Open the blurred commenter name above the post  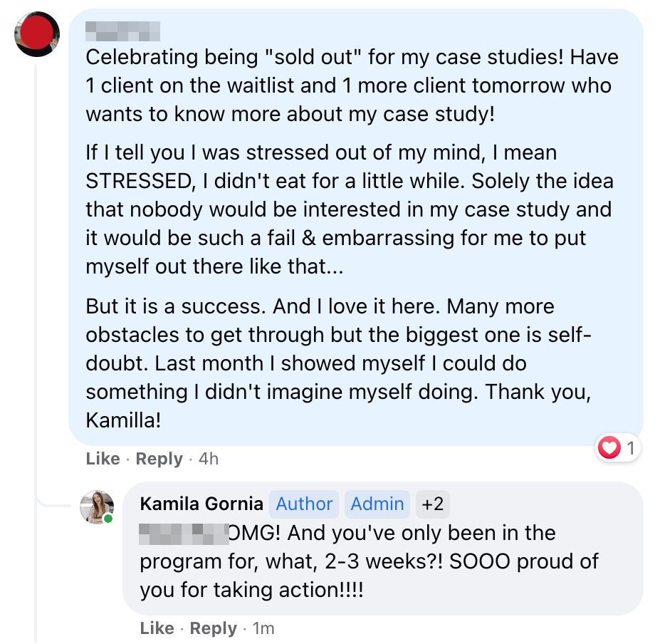coord(122,31)
